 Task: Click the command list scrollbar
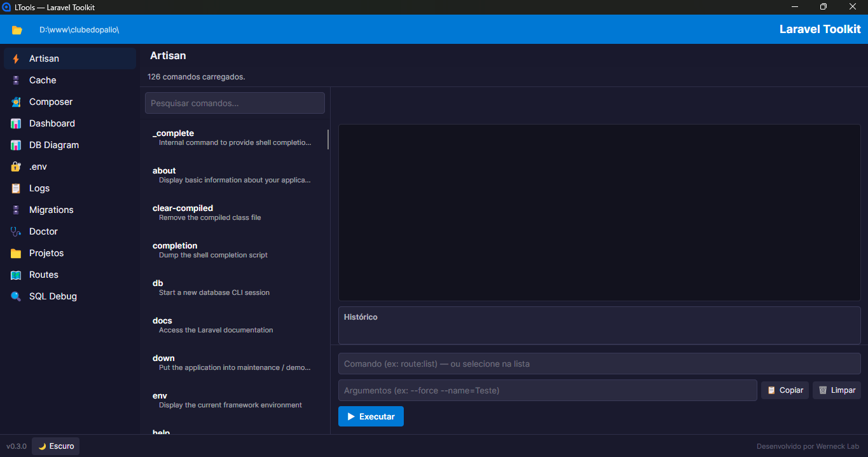[x=328, y=139]
